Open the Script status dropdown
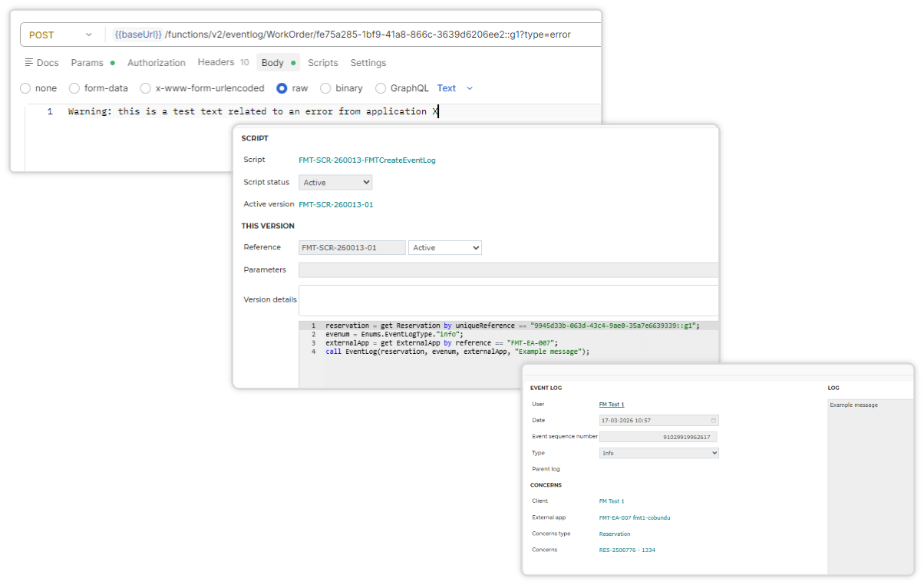924x585 pixels. (x=335, y=183)
